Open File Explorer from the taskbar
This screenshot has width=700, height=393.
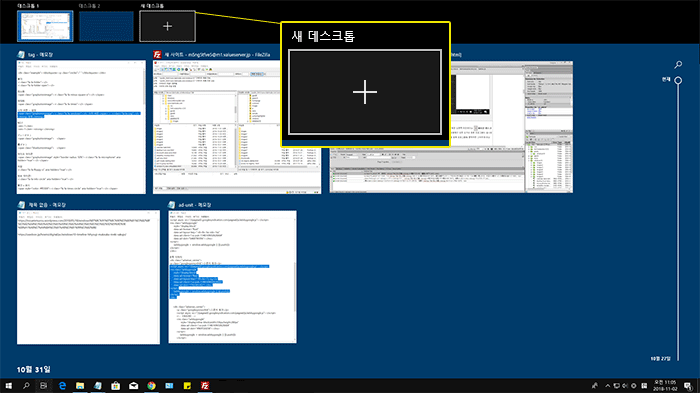(80, 385)
